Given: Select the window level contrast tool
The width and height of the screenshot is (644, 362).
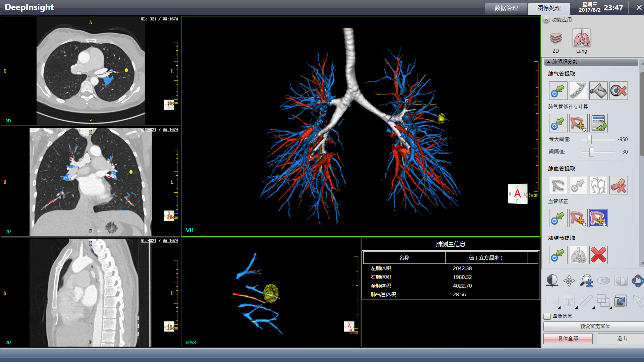Looking at the screenshot, I should click(x=552, y=281).
